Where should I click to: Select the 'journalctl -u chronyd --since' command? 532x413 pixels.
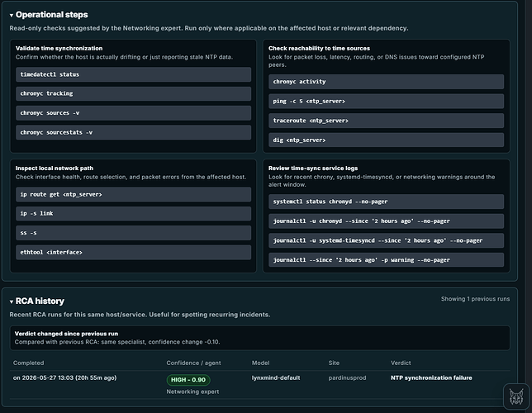coord(386,221)
